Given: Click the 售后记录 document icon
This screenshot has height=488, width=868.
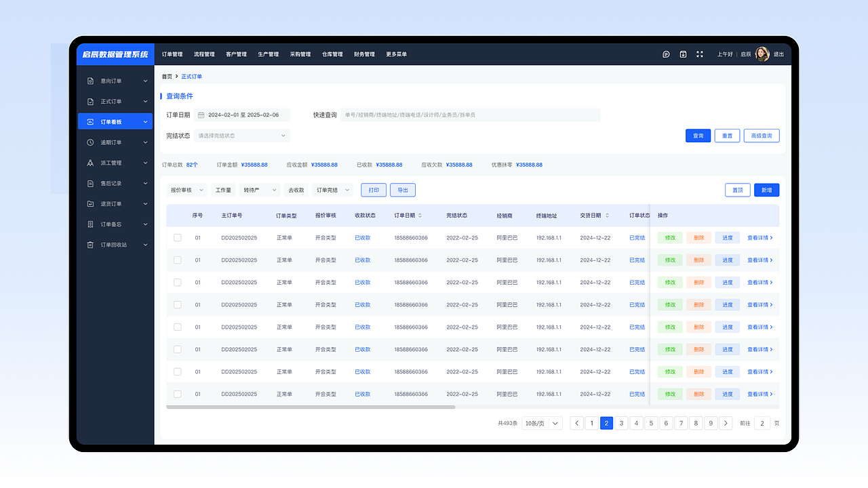Looking at the screenshot, I should [91, 184].
